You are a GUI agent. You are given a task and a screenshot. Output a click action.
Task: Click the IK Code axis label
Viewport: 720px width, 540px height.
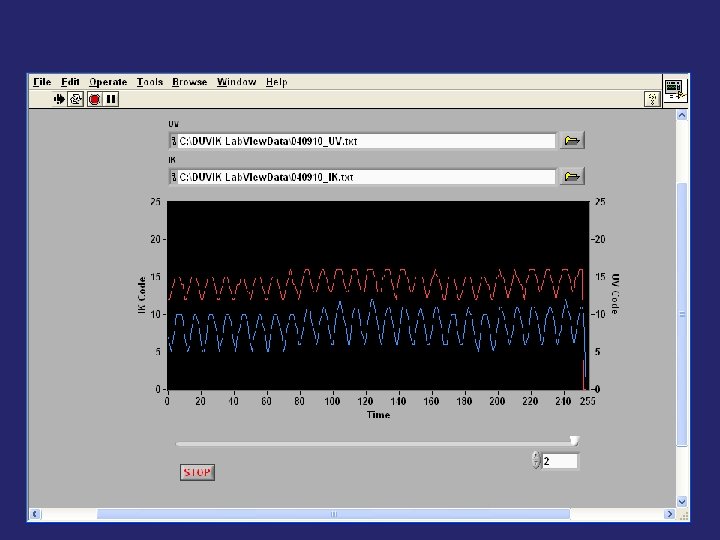click(x=142, y=295)
